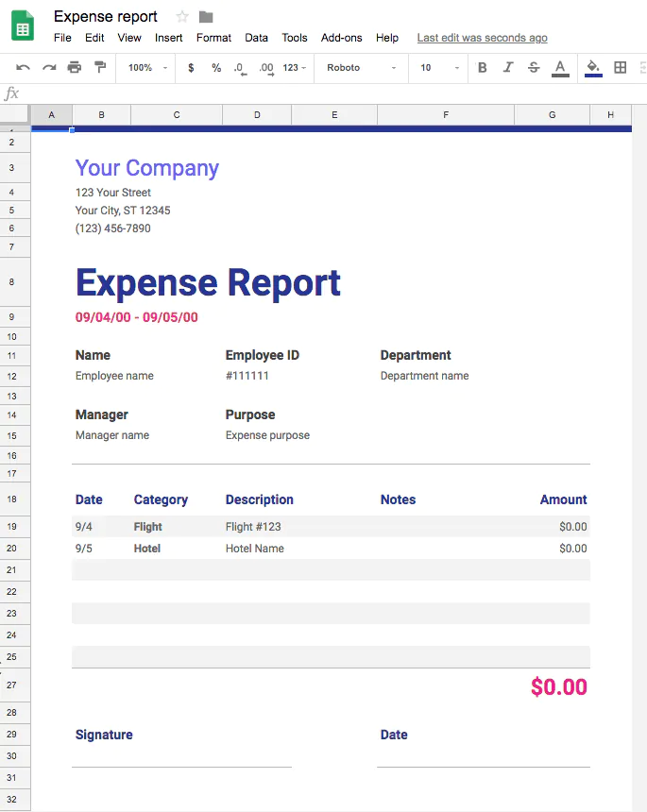Image resolution: width=647 pixels, height=812 pixels.
Task: Open the 123 number formats dropdown
Action: [295, 68]
